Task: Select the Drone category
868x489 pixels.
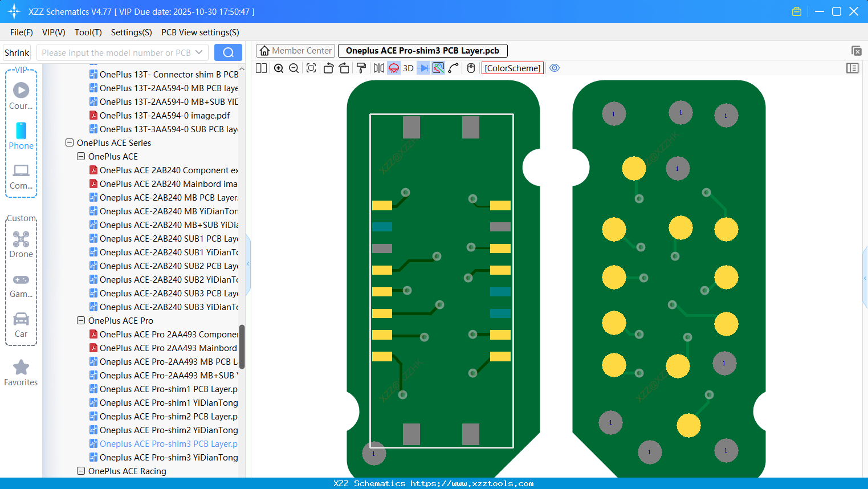Action: 21,244
